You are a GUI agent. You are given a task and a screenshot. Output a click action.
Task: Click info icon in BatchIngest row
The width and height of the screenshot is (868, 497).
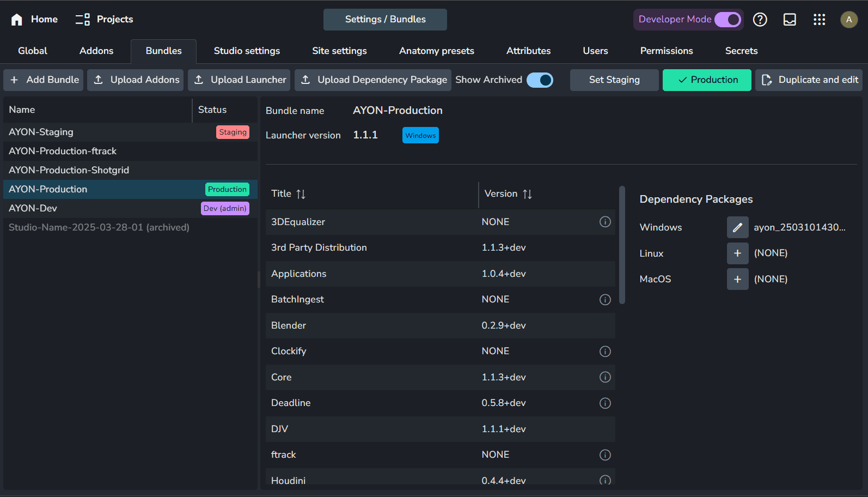605,300
